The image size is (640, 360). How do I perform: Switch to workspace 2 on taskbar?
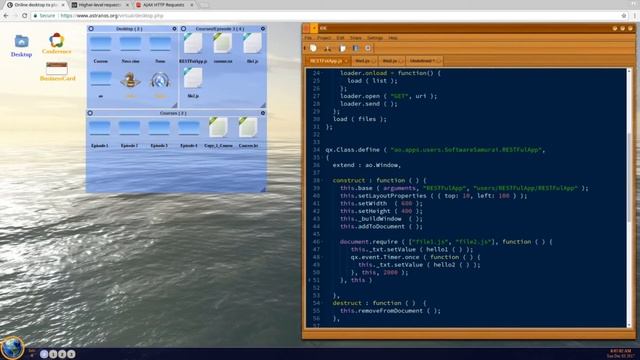point(62,354)
